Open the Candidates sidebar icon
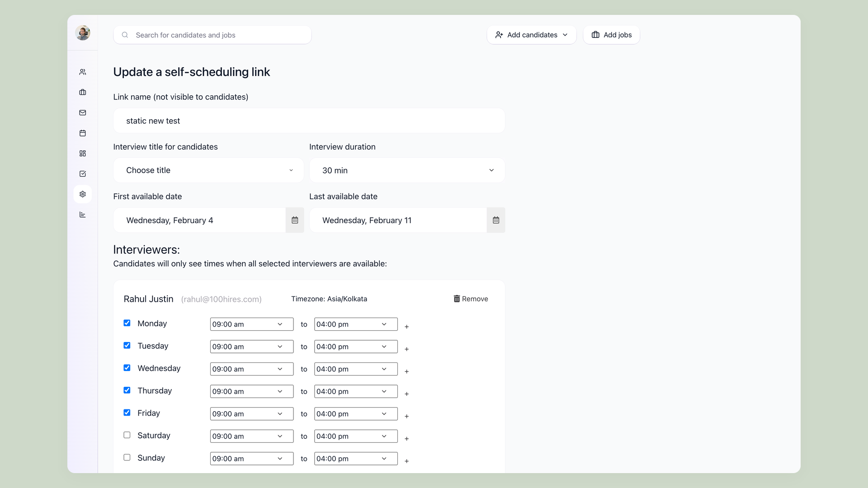 pos(83,72)
